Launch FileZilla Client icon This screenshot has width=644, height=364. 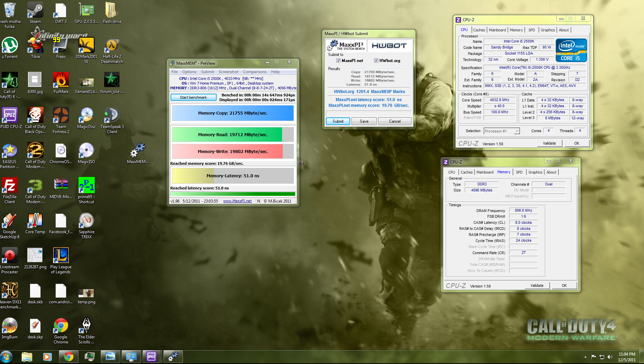point(10,191)
